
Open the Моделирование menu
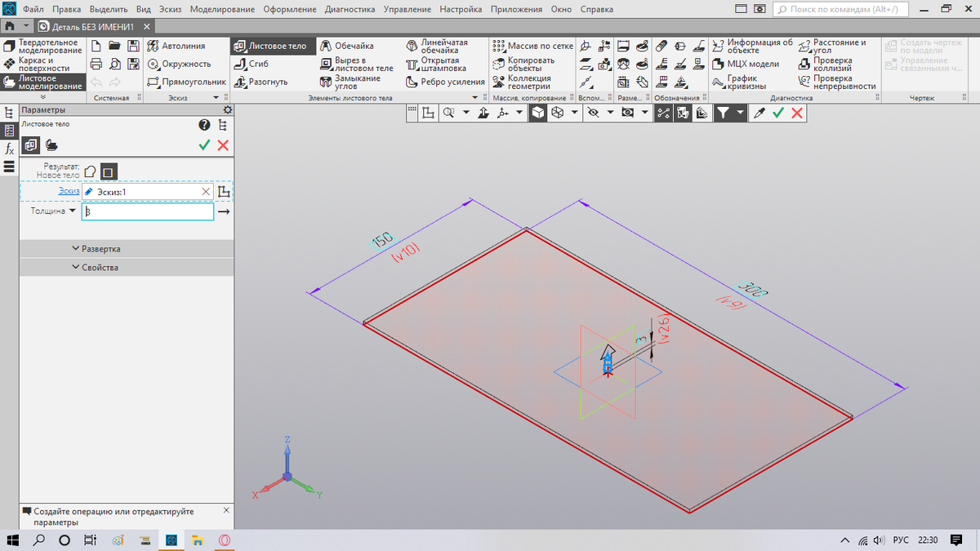tap(224, 10)
